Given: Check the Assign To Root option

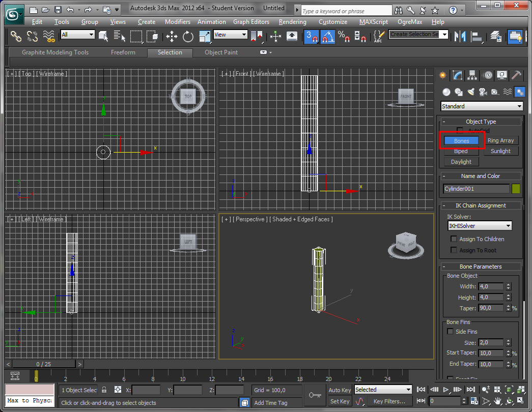Looking at the screenshot, I should coord(453,250).
